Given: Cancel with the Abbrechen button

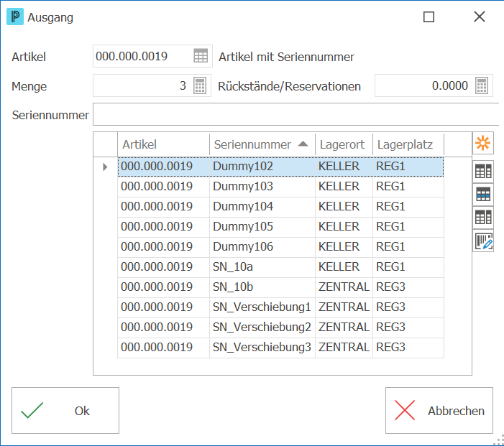Looking at the screenshot, I should pos(439,410).
